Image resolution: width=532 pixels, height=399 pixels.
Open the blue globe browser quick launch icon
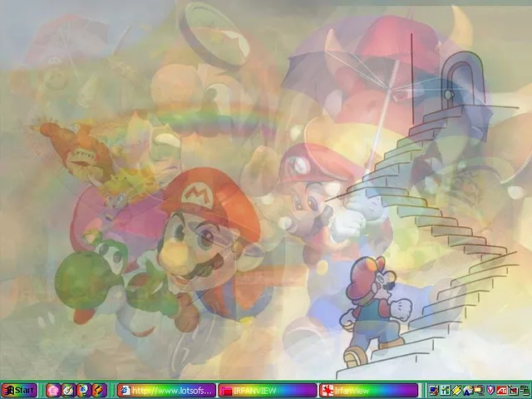click(84, 390)
